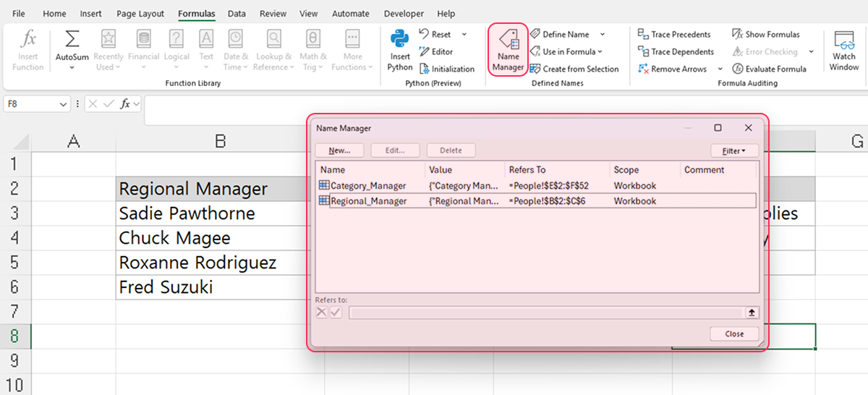Open the Name Manager from the ribbon

508,50
